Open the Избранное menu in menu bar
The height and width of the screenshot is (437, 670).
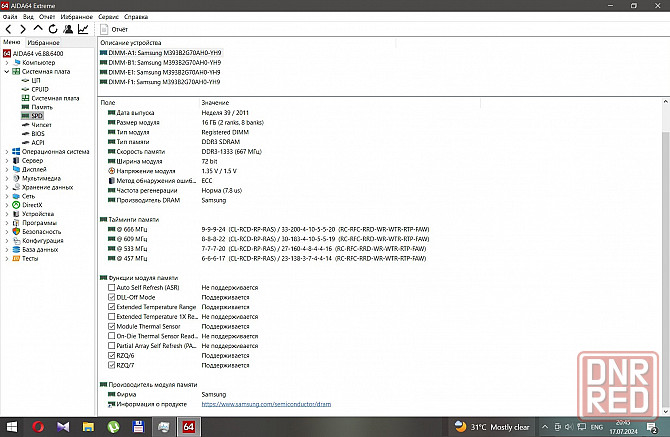(76, 17)
